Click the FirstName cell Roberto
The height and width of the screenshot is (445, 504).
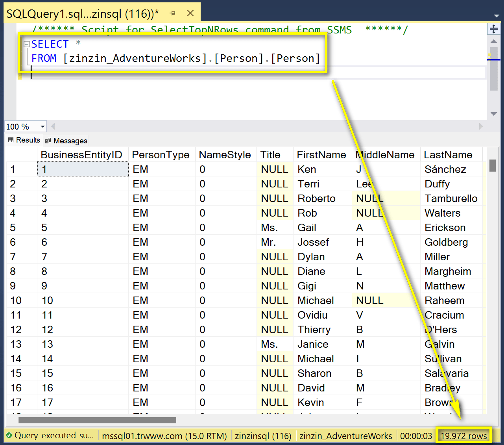(323, 198)
